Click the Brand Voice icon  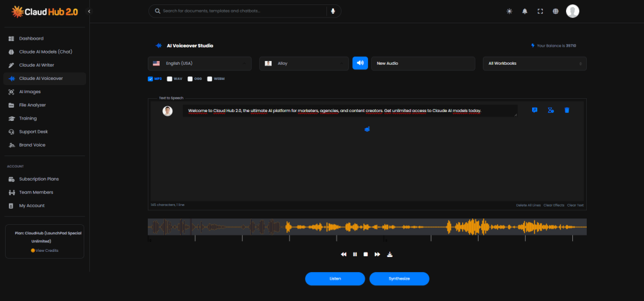11,145
